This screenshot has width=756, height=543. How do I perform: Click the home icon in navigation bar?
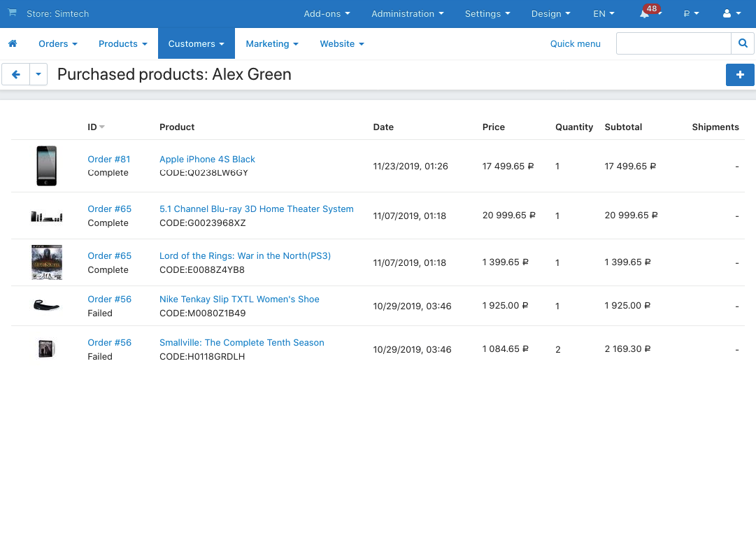(13, 44)
